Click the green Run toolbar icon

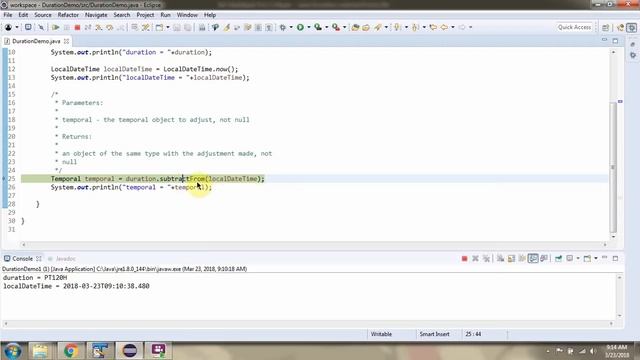[300, 27]
